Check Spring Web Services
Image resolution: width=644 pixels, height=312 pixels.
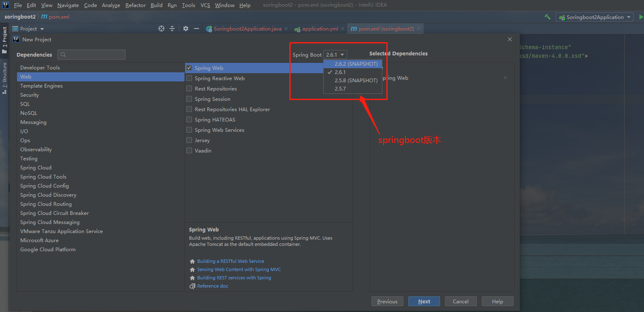point(189,130)
